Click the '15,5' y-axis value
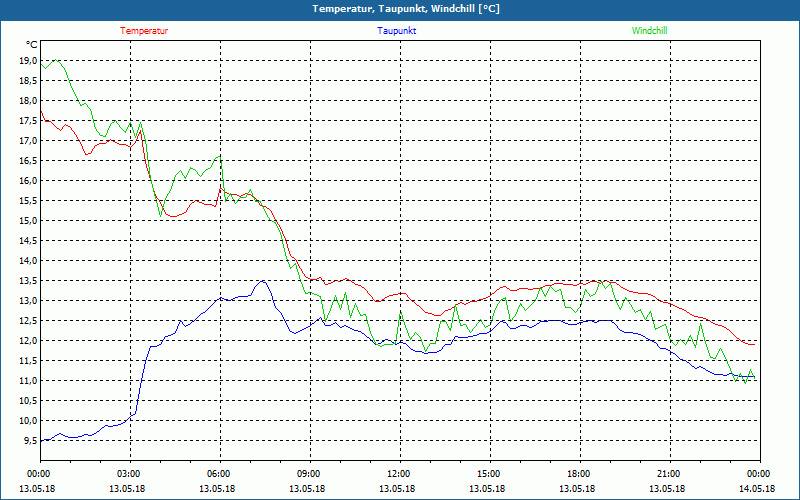Image resolution: width=800 pixels, height=500 pixels. pyautogui.click(x=29, y=201)
